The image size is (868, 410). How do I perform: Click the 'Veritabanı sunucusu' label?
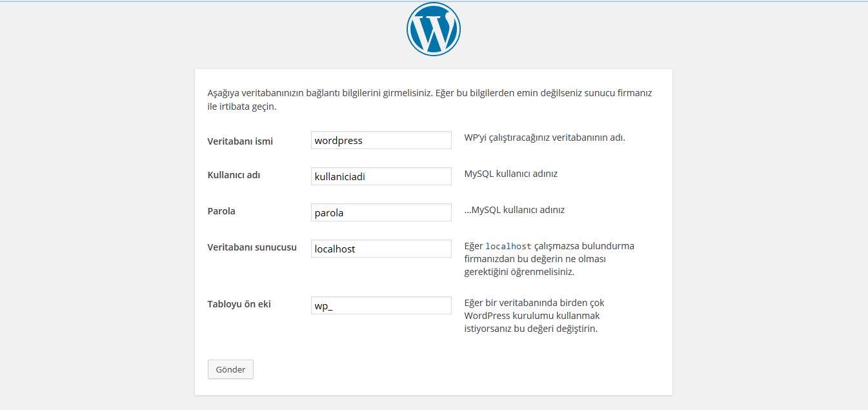[252, 247]
